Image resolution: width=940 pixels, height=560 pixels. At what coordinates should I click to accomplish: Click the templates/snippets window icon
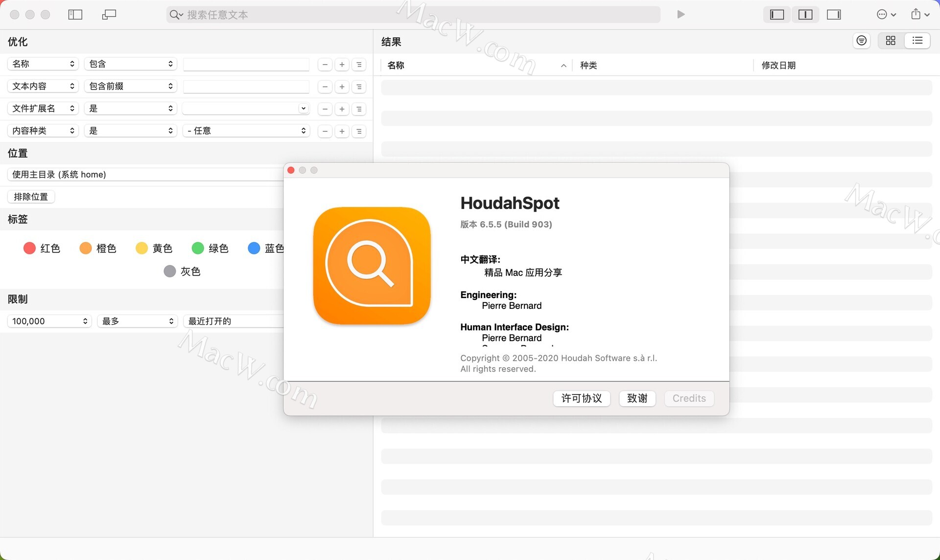tap(109, 15)
